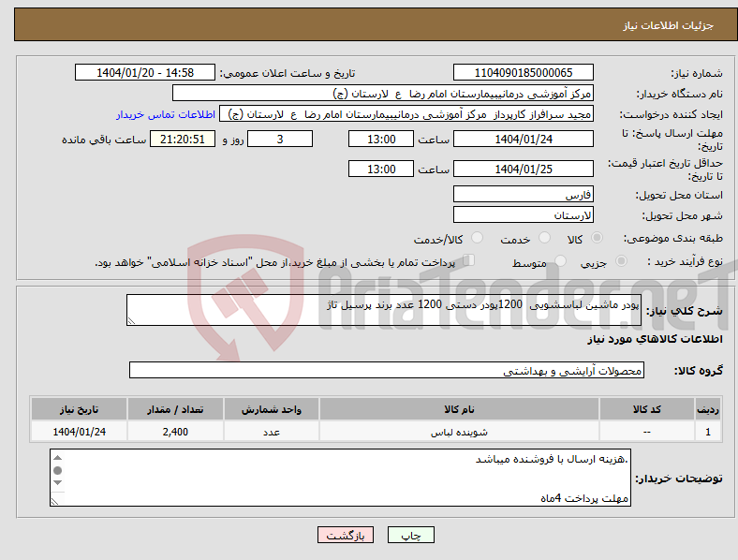Click the اطلاعات کالاهای مورد نیاز heading

[x=655, y=339]
